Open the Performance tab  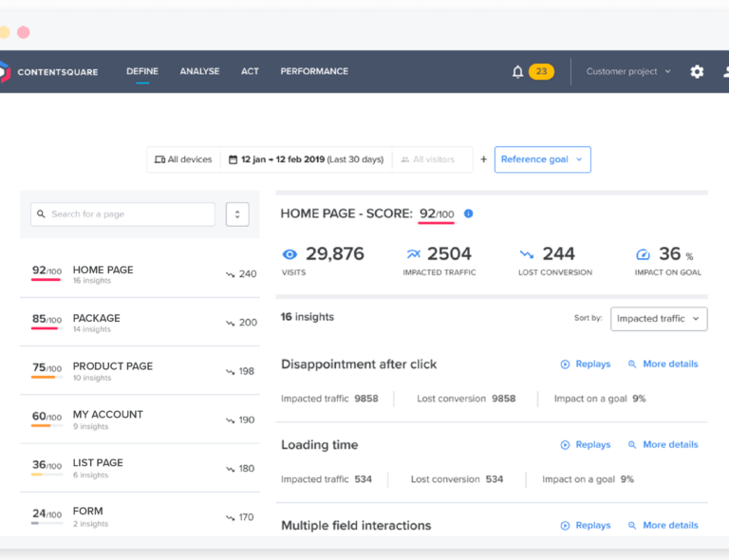pos(314,71)
